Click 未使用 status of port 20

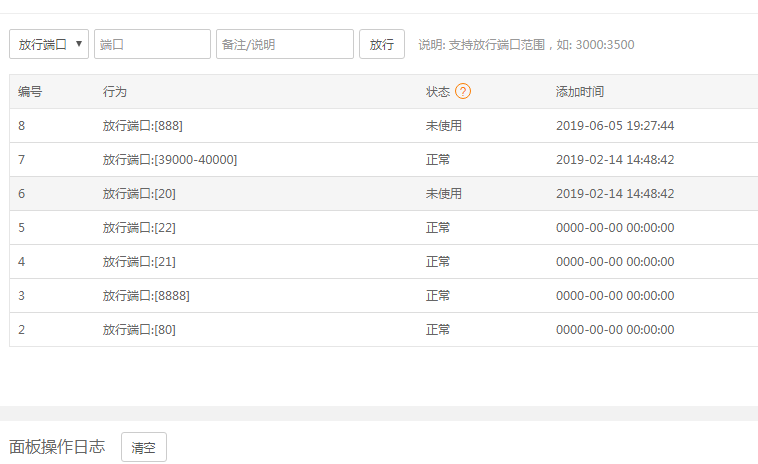click(444, 193)
